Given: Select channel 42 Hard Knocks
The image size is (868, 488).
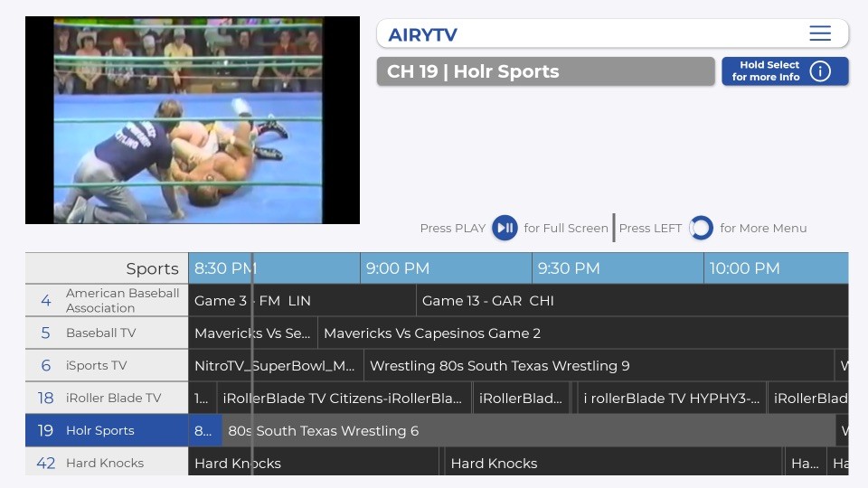Looking at the screenshot, I should [x=107, y=462].
